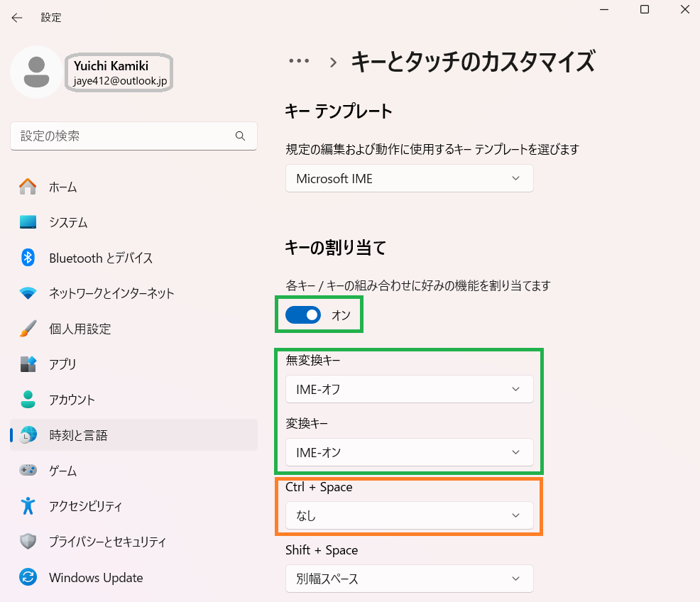Click the System (システム) monitor icon
Screen dimensions: 700x602
[28, 222]
